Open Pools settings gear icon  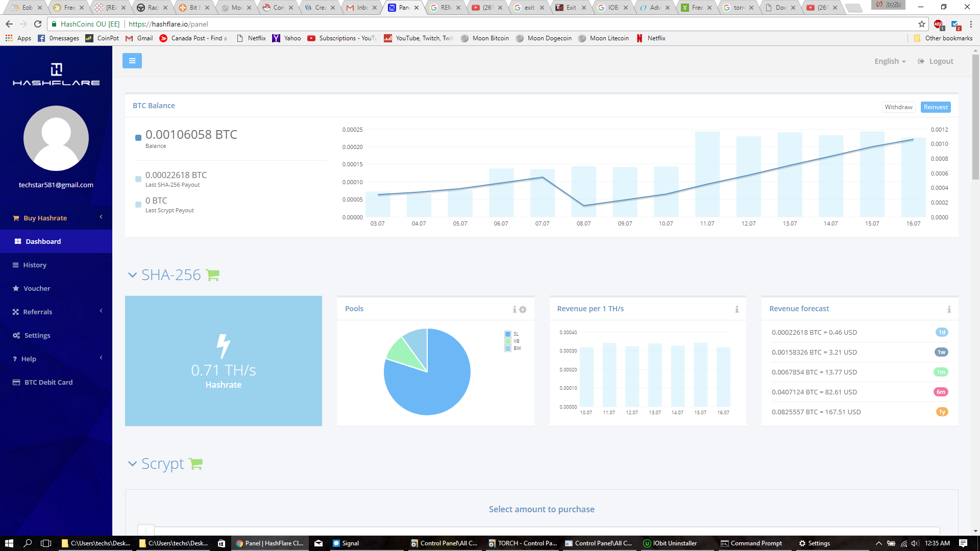[x=523, y=309]
